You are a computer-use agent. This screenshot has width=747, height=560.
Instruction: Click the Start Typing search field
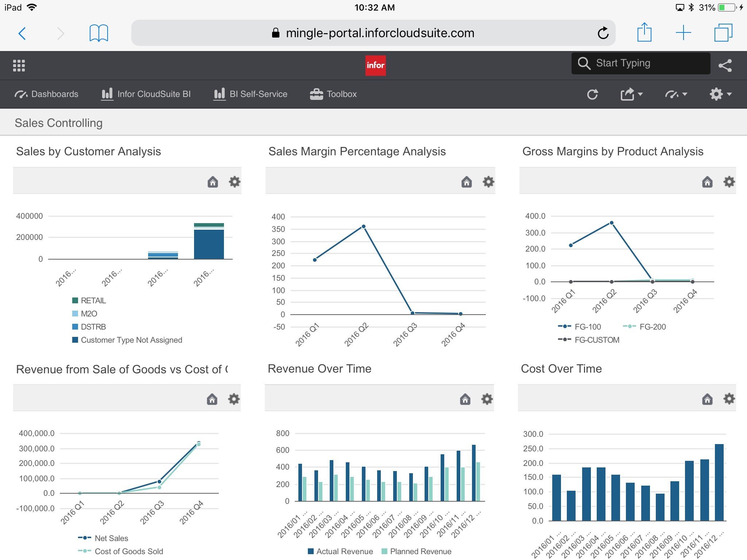click(x=640, y=63)
